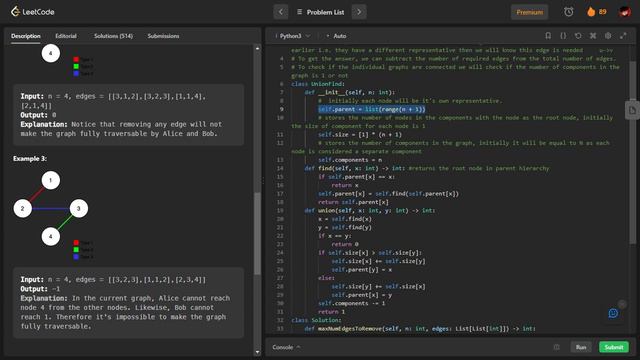The height and width of the screenshot is (360, 640).
Task: Switch to the Editorial tab
Action: [66, 36]
